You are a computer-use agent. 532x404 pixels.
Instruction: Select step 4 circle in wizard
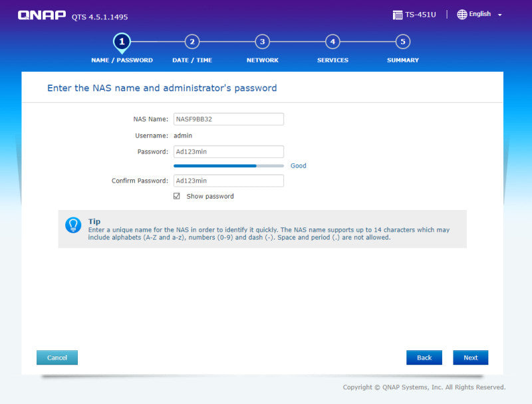[332, 42]
